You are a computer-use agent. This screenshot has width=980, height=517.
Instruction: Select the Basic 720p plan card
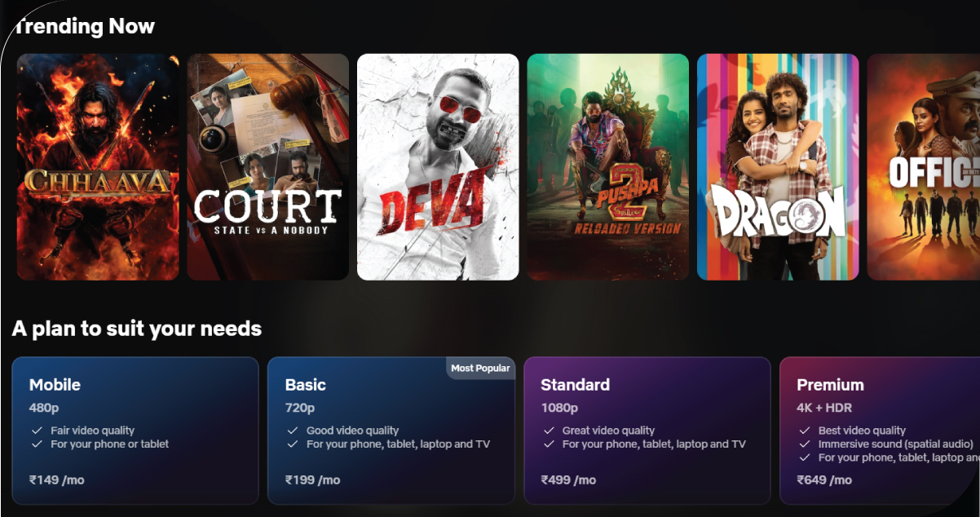pyautogui.click(x=391, y=431)
